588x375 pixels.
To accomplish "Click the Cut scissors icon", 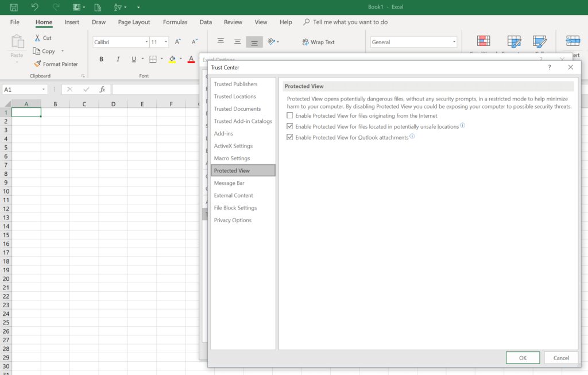I will (x=37, y=38).
